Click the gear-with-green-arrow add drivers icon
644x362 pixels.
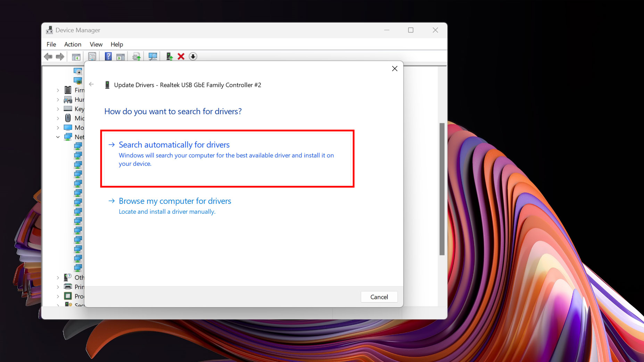pos(137,57)
